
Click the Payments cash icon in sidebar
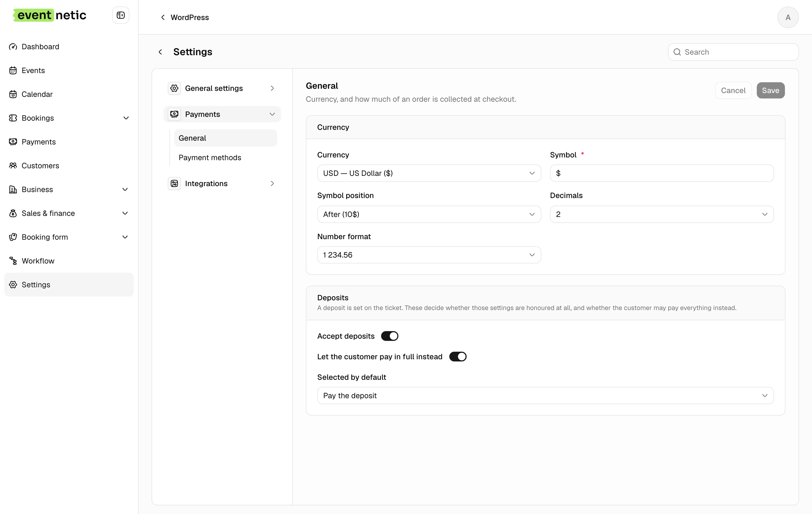(x=13, y=142)
